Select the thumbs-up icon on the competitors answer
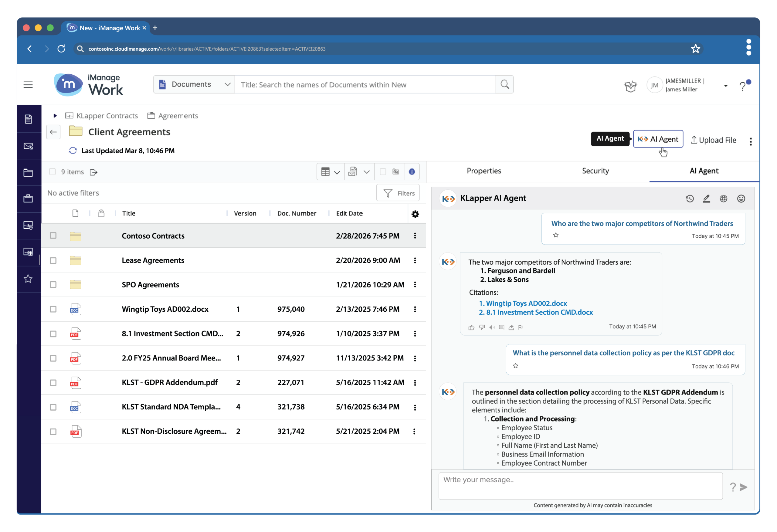777x532 pixels. [x=471, y=327]
